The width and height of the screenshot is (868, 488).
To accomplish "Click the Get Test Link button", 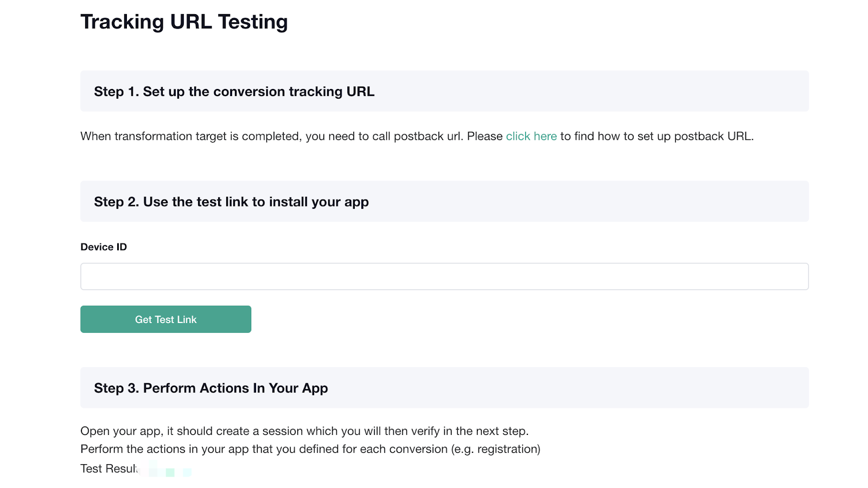I will [x=165, y=319].
